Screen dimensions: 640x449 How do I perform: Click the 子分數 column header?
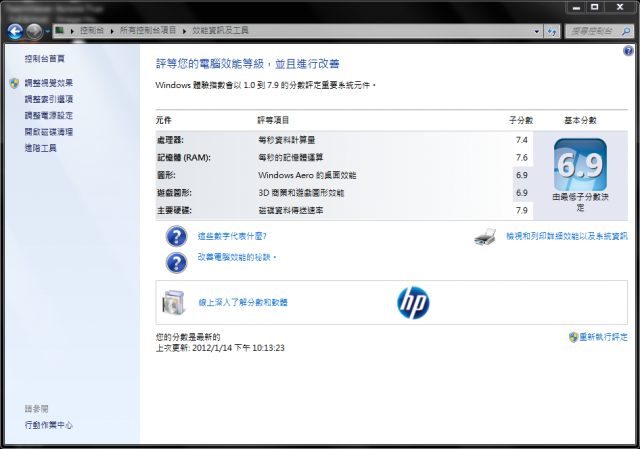click(521, 120)
